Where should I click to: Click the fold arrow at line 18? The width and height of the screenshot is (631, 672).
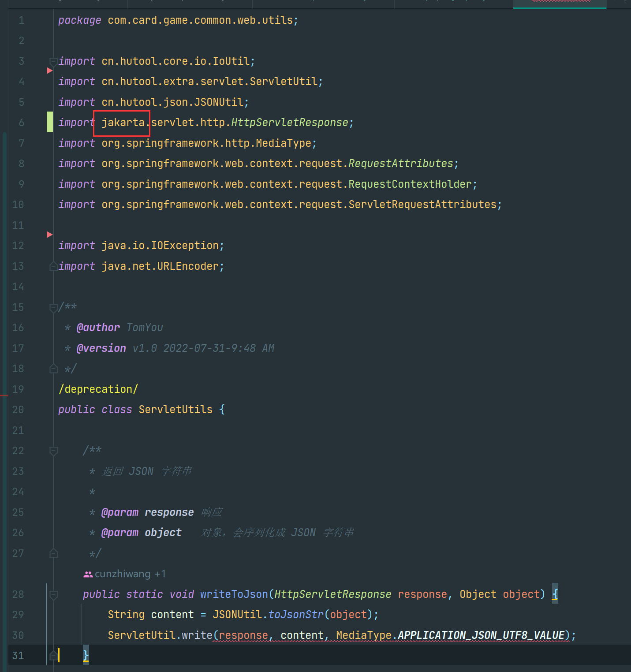pyautogui.click(x=53, y=368)
